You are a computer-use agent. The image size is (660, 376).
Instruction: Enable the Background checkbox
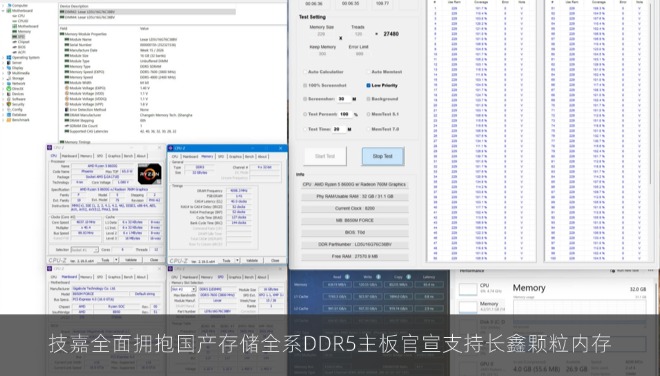pos(368,99)
